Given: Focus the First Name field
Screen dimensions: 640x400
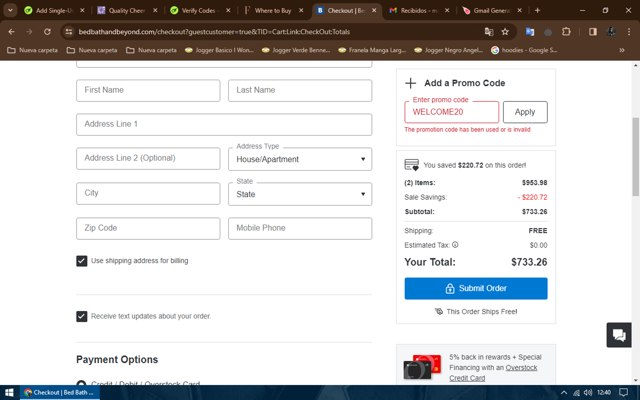Looking at the screenshot, I should tap(148, 90).
